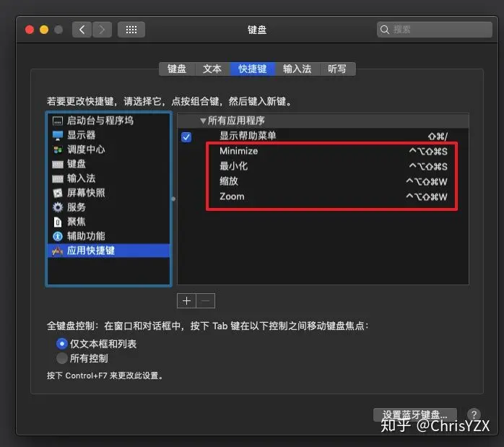The height and width of the screenshot is (447, 504).
Task: Click the 搜索 search field
Action: (x=434, y=30)
